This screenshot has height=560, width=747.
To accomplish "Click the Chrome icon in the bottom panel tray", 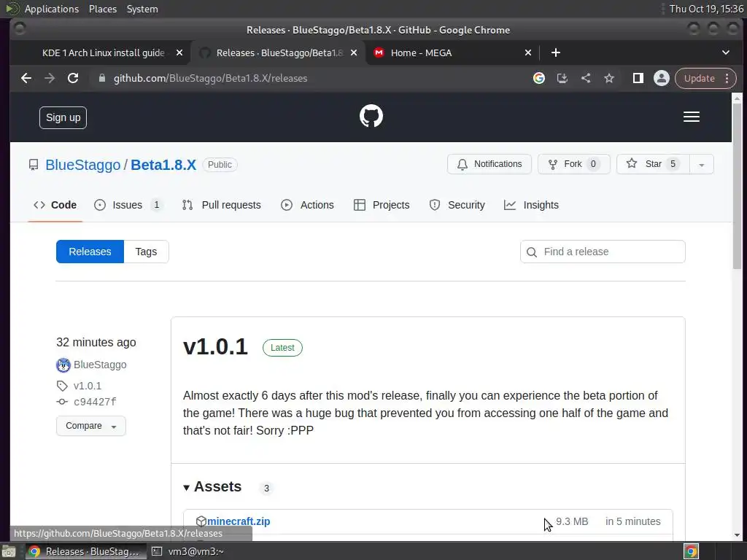I will 691,551.
